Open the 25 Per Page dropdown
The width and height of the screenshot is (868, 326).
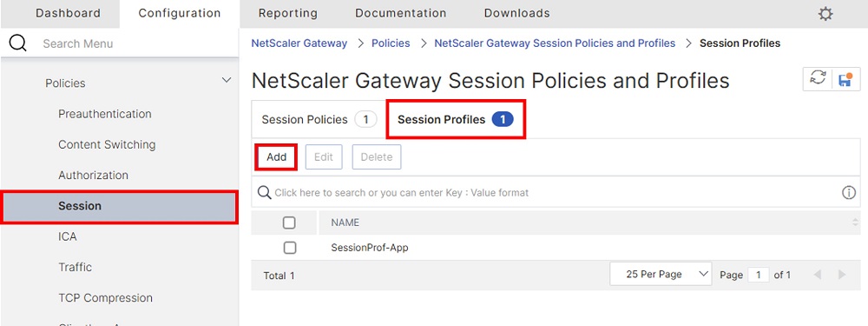pyautogui.click(x=661, y=275)
